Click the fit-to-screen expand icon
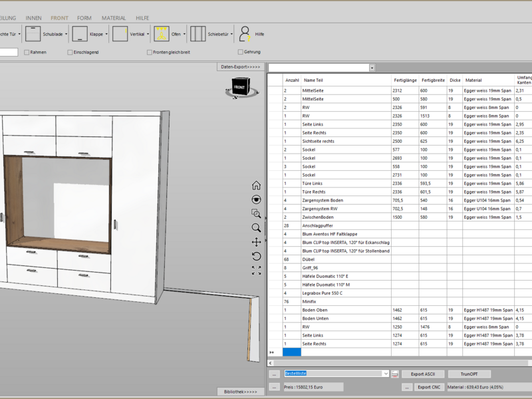Viewport: 532px width, 399px height. pos(256,270)
